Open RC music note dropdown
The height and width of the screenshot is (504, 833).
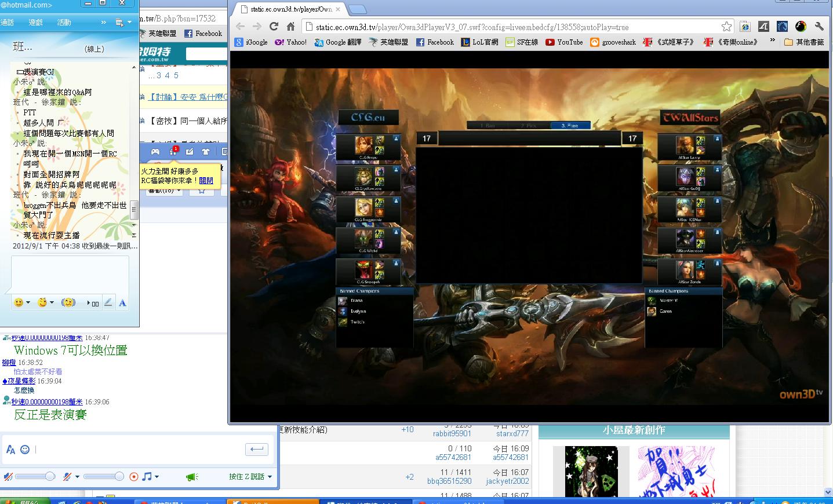[x=151, y=477]
